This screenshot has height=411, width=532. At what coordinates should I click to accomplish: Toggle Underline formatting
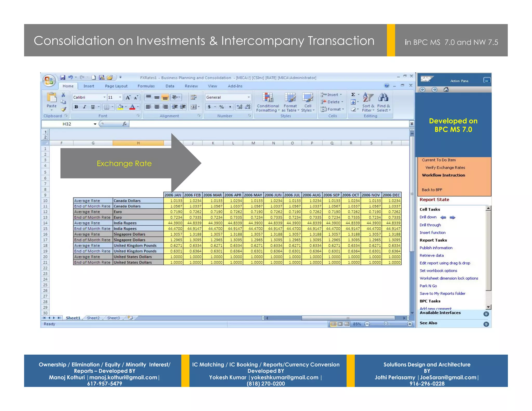tap(93, 107)
